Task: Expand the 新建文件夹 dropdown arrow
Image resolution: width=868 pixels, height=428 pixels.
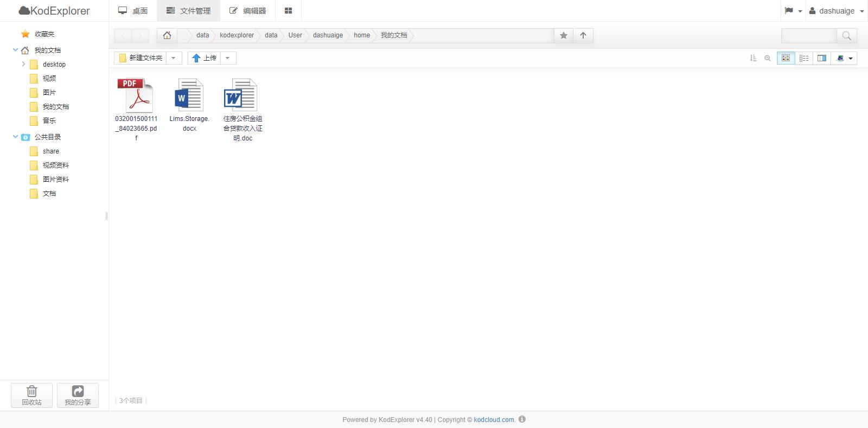Action: pos(174,58)
